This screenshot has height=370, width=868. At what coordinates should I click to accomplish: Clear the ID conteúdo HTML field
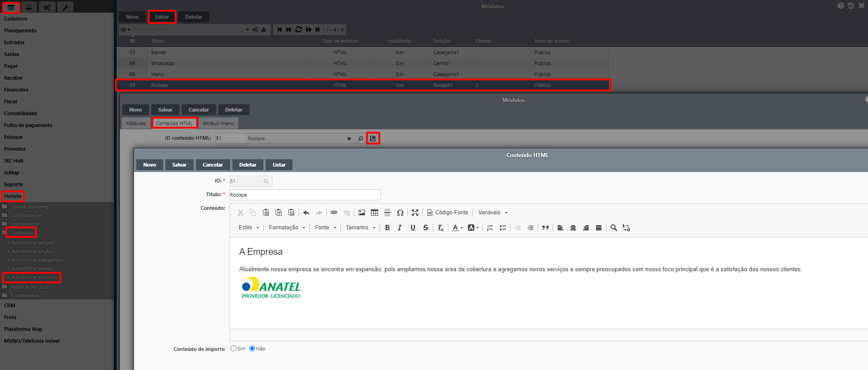349,138
